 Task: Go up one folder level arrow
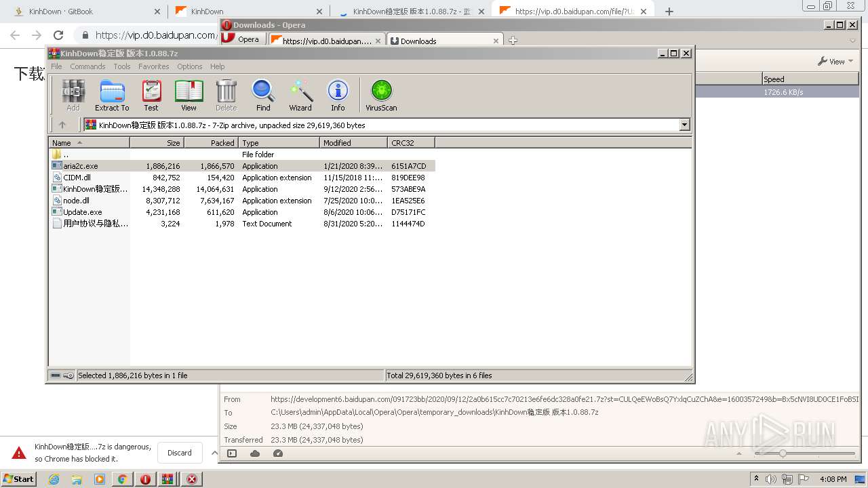point(62,125)
